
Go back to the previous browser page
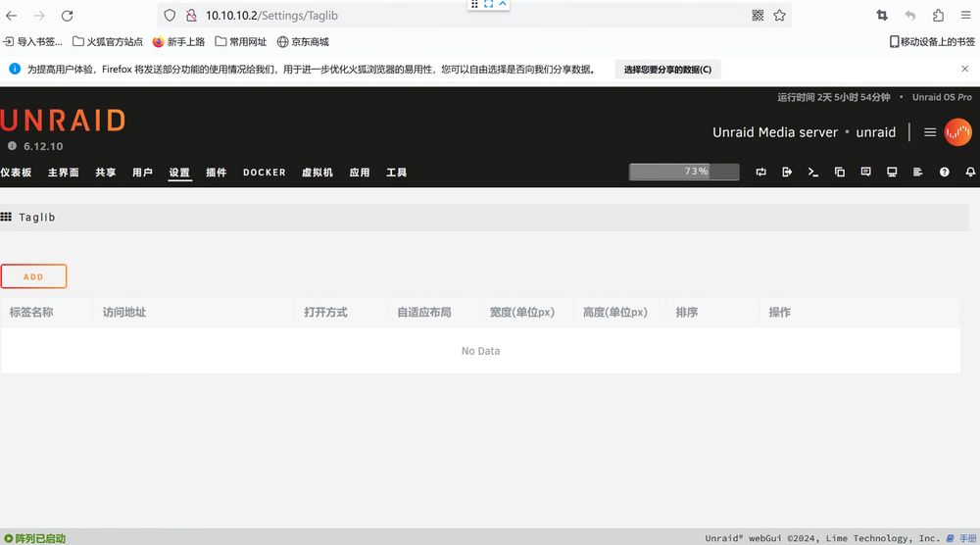pos(11,16)
